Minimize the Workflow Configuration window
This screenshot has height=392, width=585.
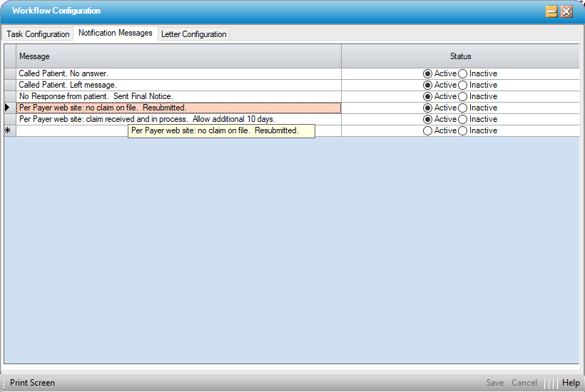[x=551, y=11]
